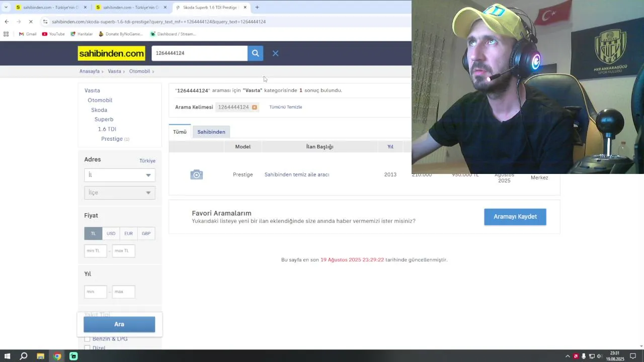Select Otomobil in category tree
The height and width of the screenshot is (362, 644).
tap(100, 100)
